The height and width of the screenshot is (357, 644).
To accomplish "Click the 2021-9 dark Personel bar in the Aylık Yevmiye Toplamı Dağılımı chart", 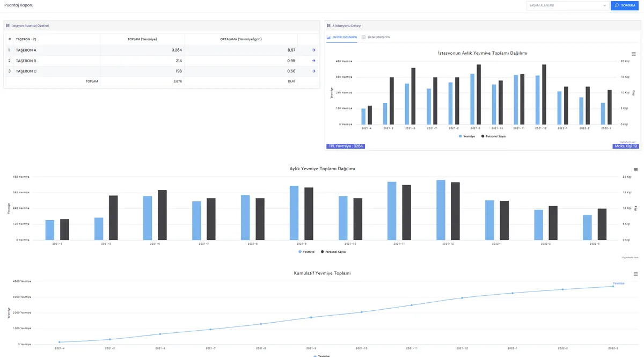I will (309, 214).
